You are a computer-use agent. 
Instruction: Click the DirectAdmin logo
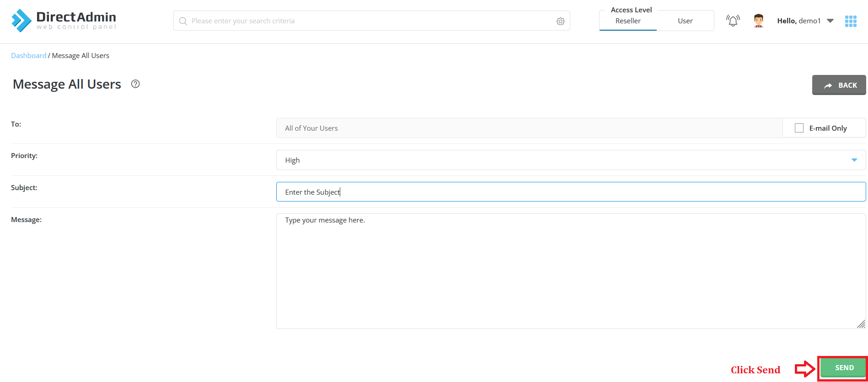click(64, 21)
